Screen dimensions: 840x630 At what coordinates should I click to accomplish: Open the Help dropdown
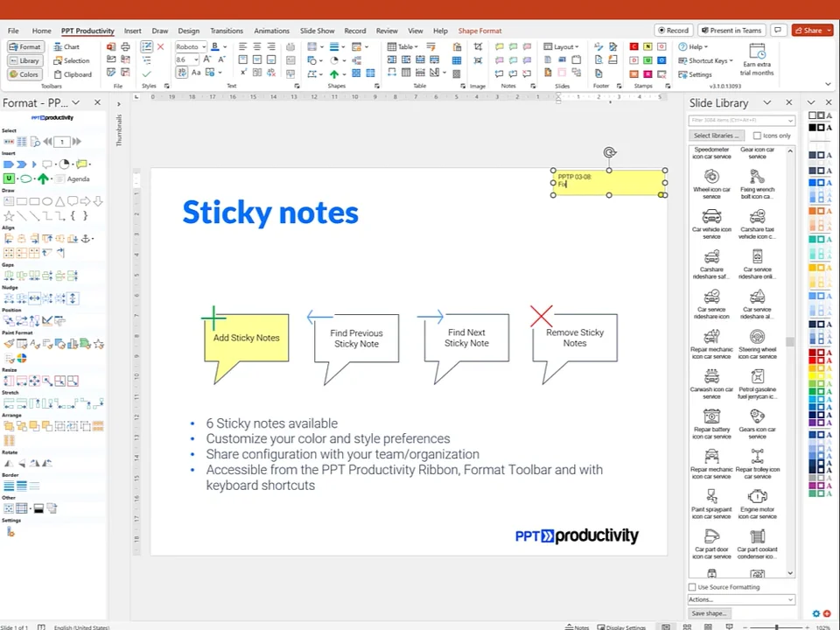tap(693, 46)
